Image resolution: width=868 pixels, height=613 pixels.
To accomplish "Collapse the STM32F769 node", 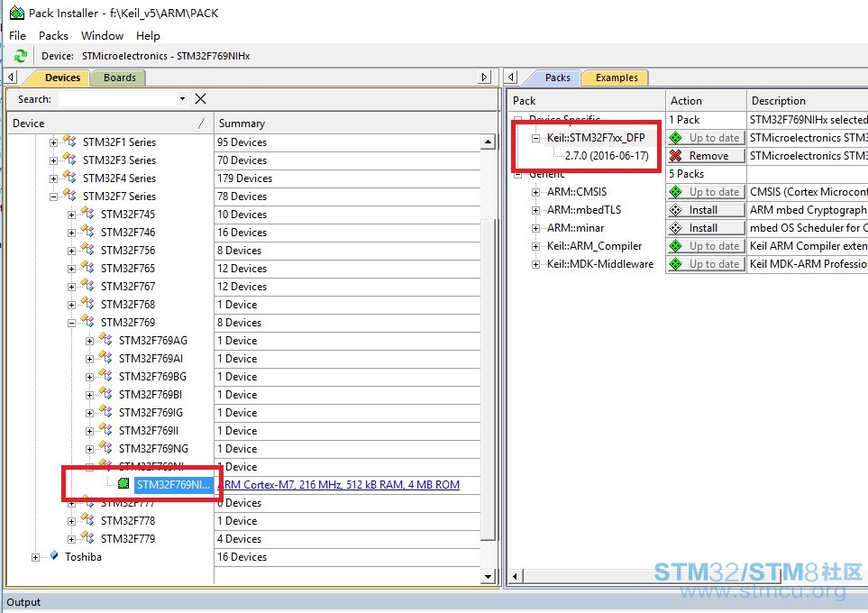I will tap(71, 323).
